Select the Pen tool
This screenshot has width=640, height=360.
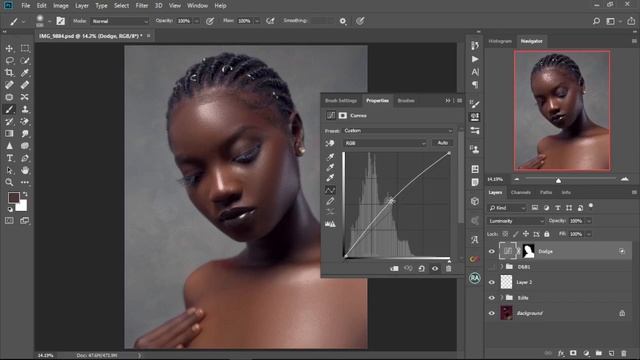(x=25, y=158)
